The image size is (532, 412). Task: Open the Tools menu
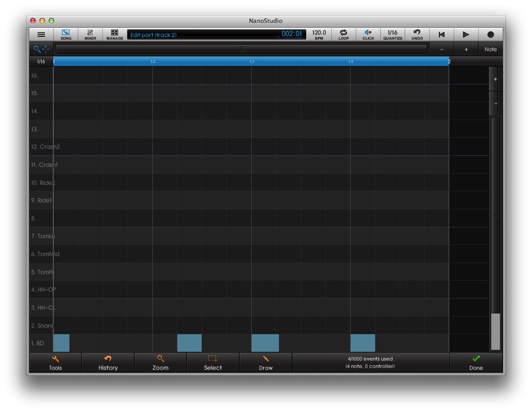(56, 363)
